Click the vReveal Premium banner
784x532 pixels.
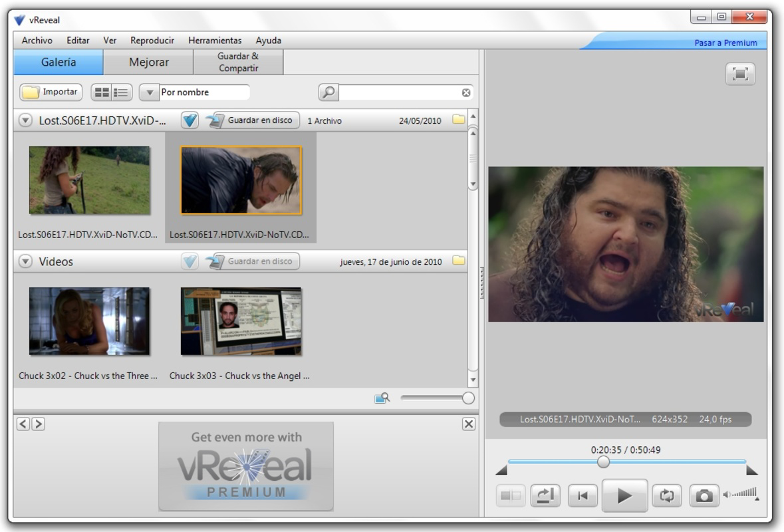pyautogui.click(x=246, y=467)
